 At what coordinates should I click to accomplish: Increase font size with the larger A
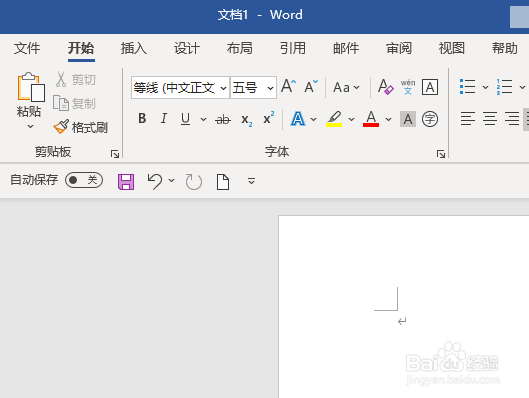(x=289, y=87)
